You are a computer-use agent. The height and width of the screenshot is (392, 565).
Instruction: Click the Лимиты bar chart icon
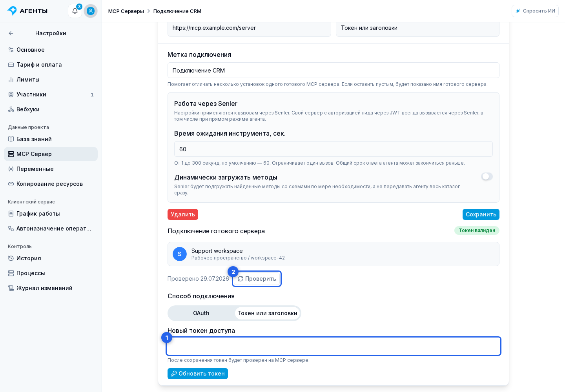point(11,80)
